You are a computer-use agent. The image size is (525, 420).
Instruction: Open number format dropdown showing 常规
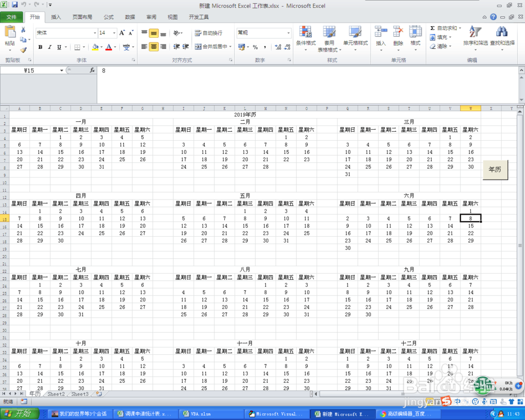click(x=288, y=33)
